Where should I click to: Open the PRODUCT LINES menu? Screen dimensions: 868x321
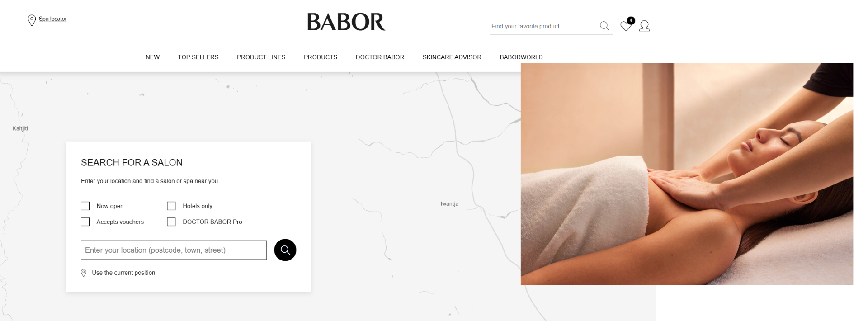click(261, 57)
